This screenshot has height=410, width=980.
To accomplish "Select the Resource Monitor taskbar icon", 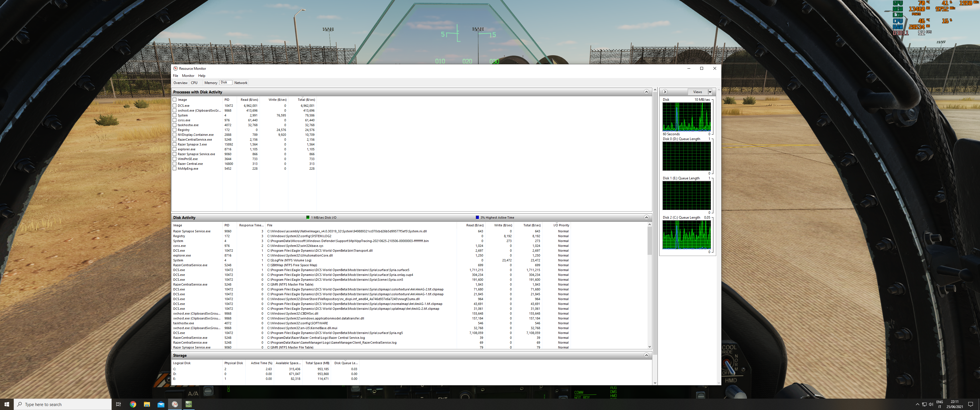I will pos(175,404).
